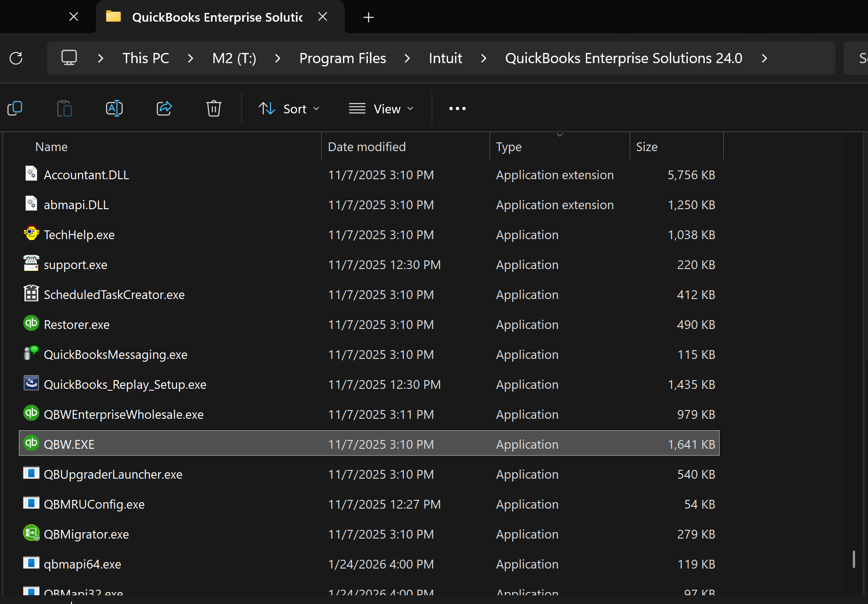The image size is (868, 604).
Task: Click the abmapi.DLL file icon
Action: [31, 204]
